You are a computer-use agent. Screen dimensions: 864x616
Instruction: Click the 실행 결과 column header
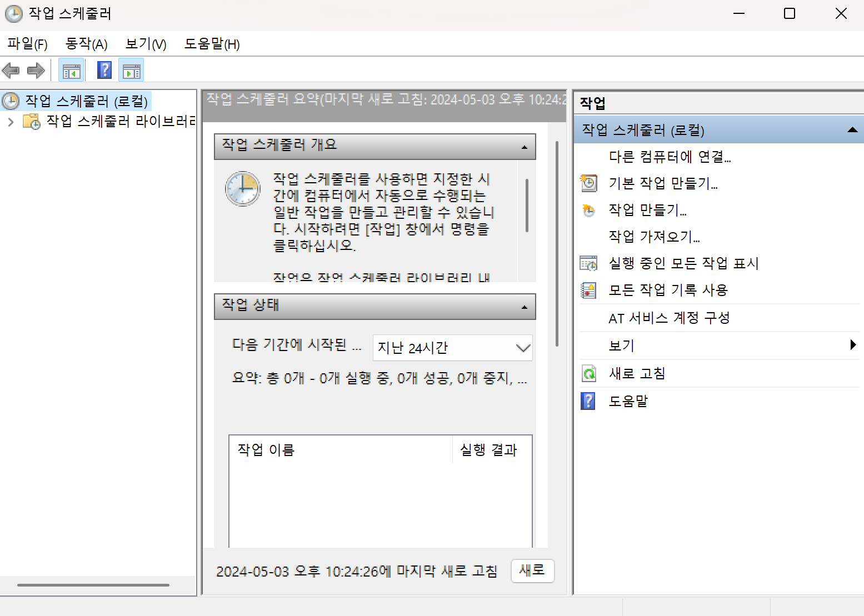click(x=492, y=449)
